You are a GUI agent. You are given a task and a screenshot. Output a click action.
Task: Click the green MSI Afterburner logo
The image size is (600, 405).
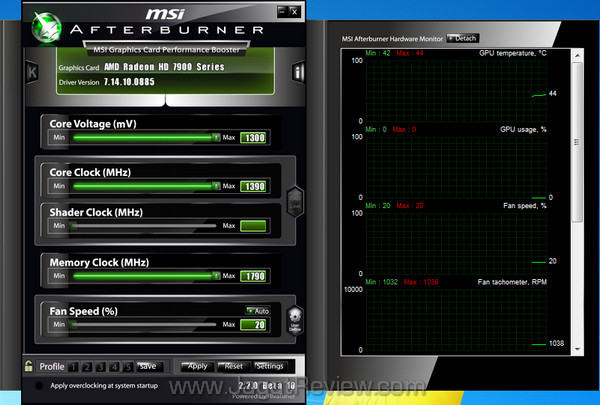click(x=47, y=22)
